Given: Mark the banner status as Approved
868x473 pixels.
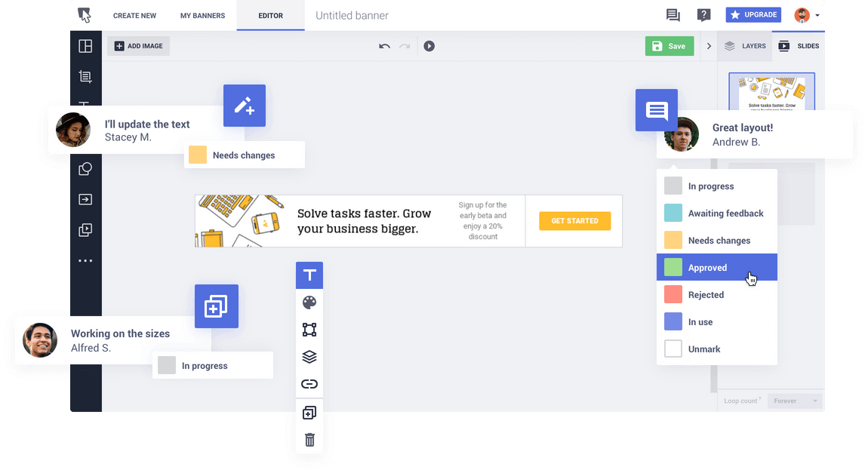Looking at the screenshot, I should click(707, 267).
